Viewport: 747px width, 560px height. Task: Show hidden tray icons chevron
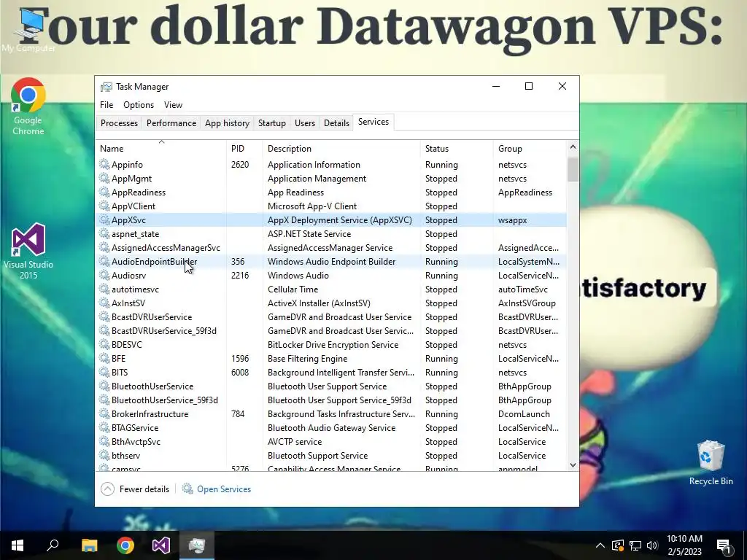click(600, 545)
